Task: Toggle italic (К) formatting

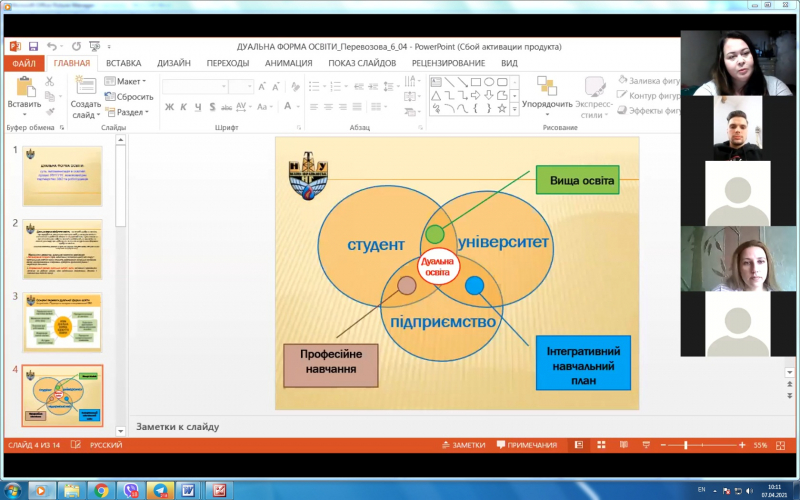Action: coord(184,107)
